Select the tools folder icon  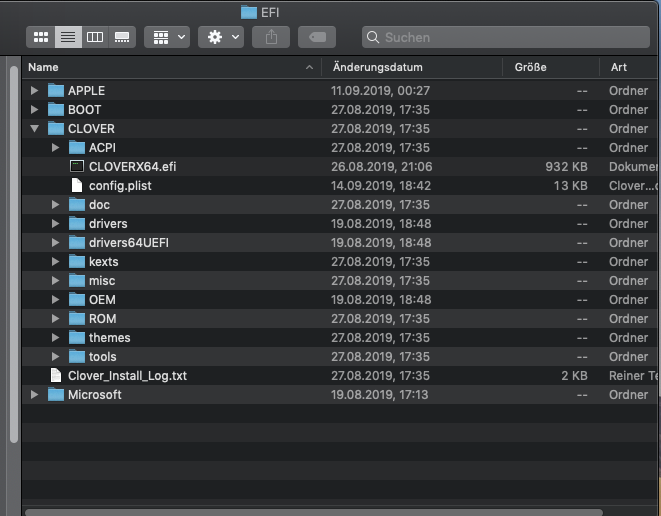(77, 356)
